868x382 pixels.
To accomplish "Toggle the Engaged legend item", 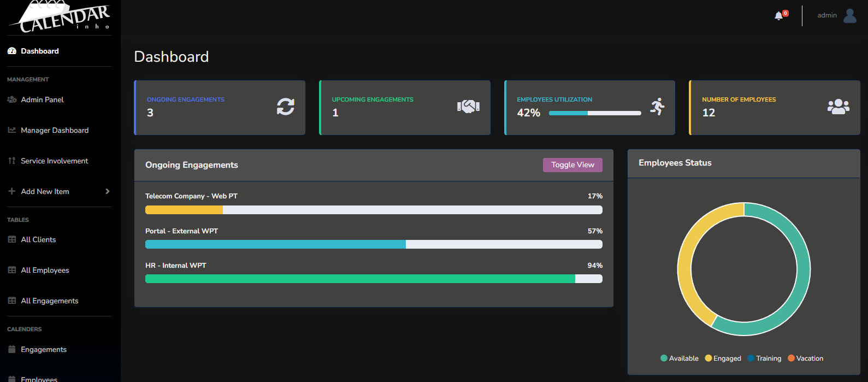I will [723, 359].
